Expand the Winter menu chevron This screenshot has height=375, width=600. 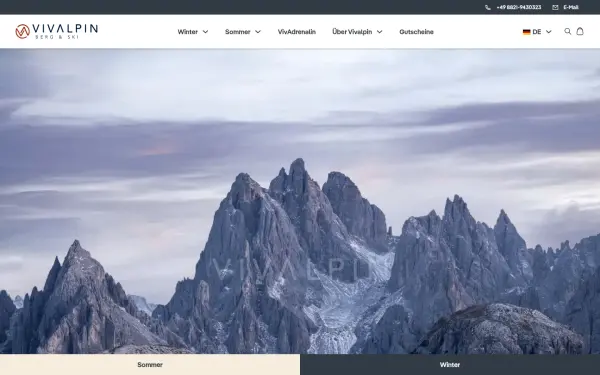click(x=205, y=32)
